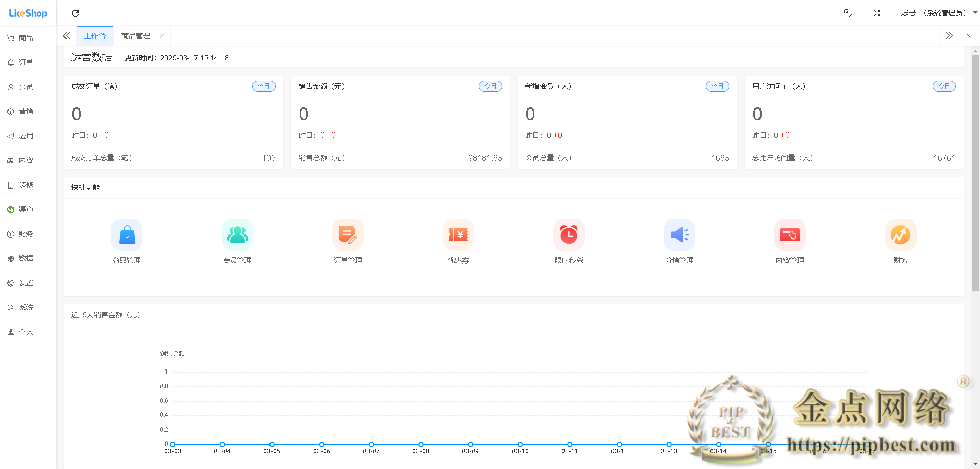Open the 营销 menu from the sidebar
The image size is (980, 469).
tap(26, 111)
